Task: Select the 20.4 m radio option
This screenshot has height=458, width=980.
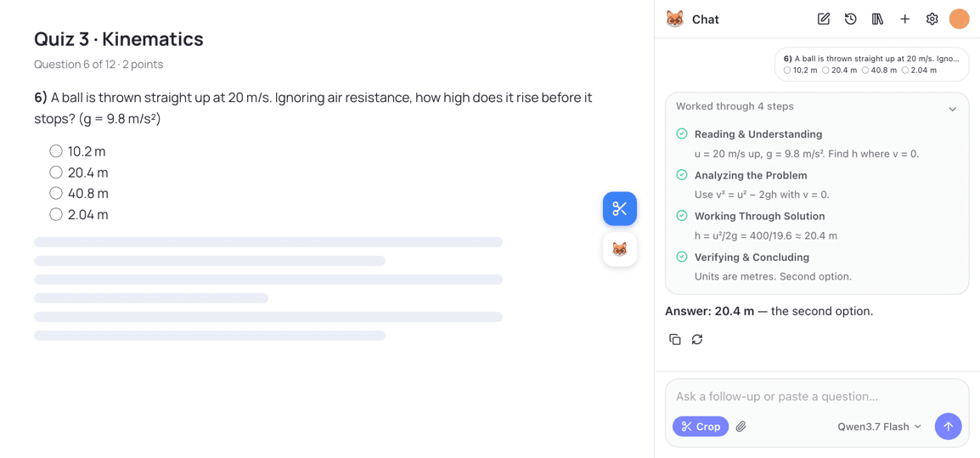Action: [x=56, y=172]
